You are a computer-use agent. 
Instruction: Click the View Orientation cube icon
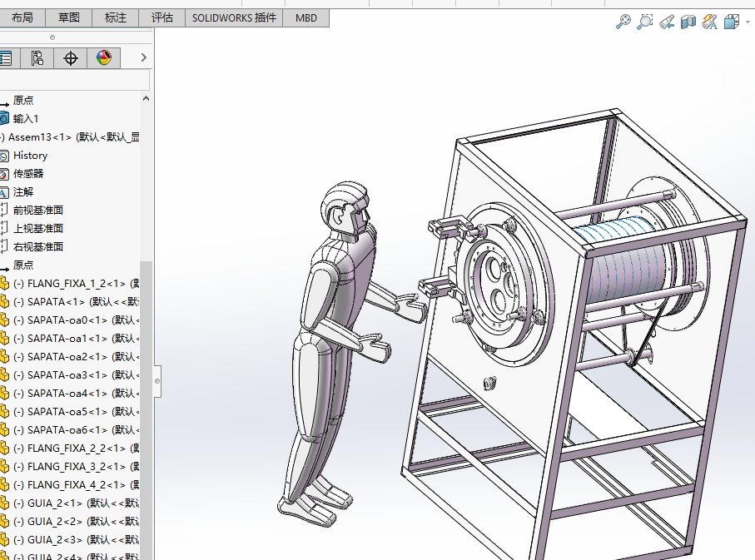(x=730, y=22)
